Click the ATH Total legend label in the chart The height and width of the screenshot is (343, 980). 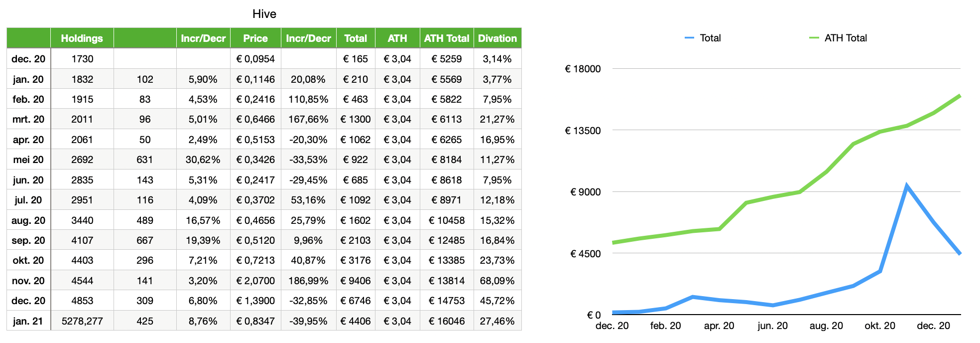click(x=846, y=38)
